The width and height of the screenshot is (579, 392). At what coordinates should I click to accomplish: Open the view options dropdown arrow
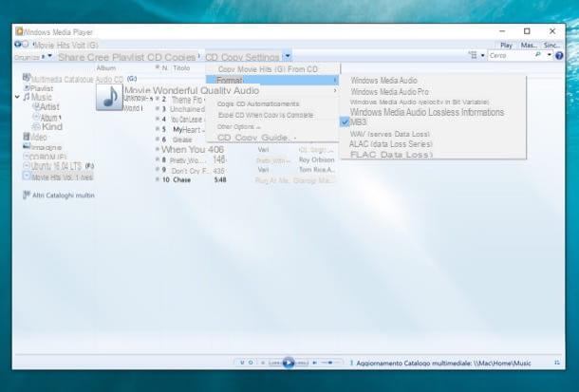coord(482,56)
